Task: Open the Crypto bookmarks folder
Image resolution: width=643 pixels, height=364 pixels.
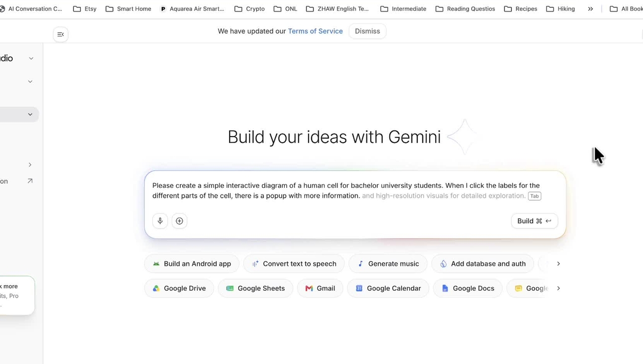Action: pyautogui.click(x=250, y=9)
